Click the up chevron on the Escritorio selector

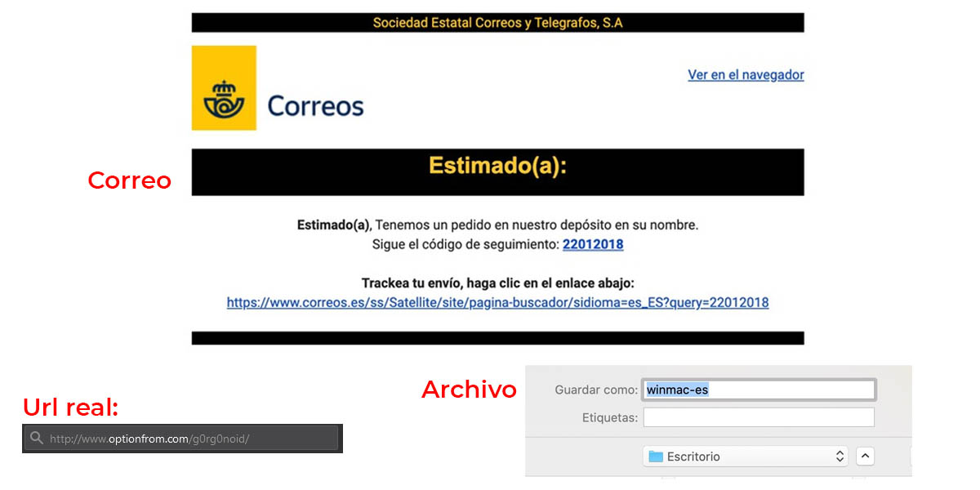point(840,452)
